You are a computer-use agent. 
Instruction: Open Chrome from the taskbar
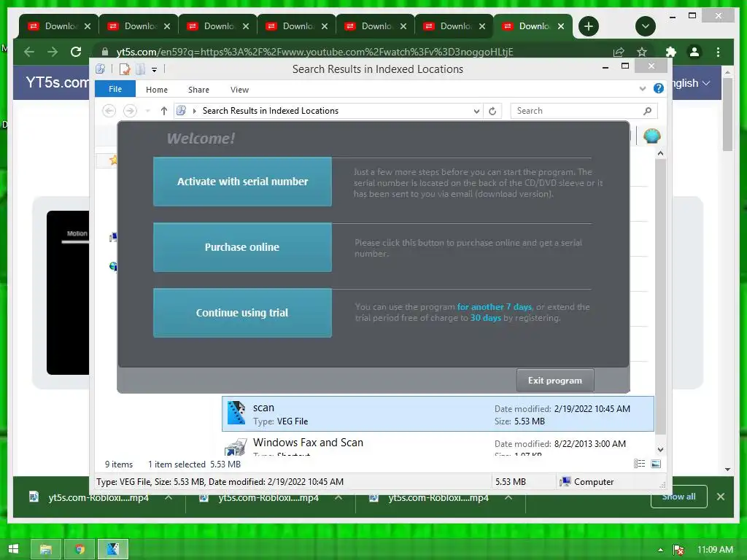pos(80,549)
